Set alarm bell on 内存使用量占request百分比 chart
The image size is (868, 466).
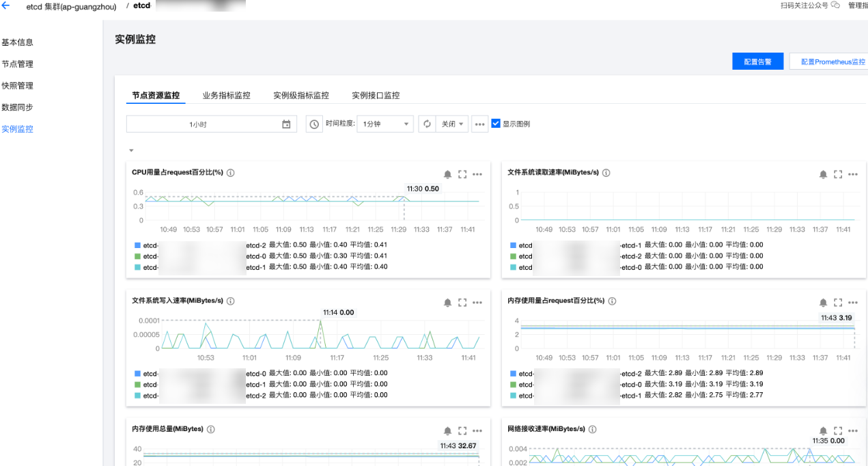824,302
